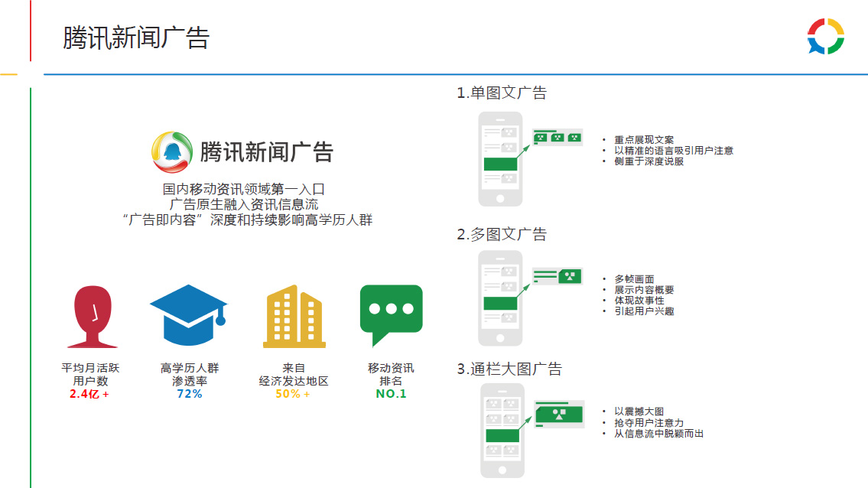This screenshot has width=868, height=488.
Task: Click the blue graduation cap icon
Action: pyautogui.click(x=189, y=315)
